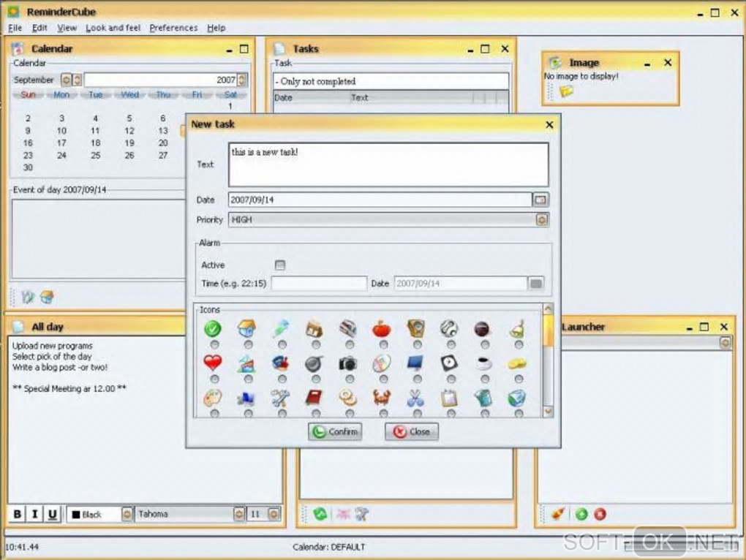Pick the red tomato icon

(x=382, y=328)
